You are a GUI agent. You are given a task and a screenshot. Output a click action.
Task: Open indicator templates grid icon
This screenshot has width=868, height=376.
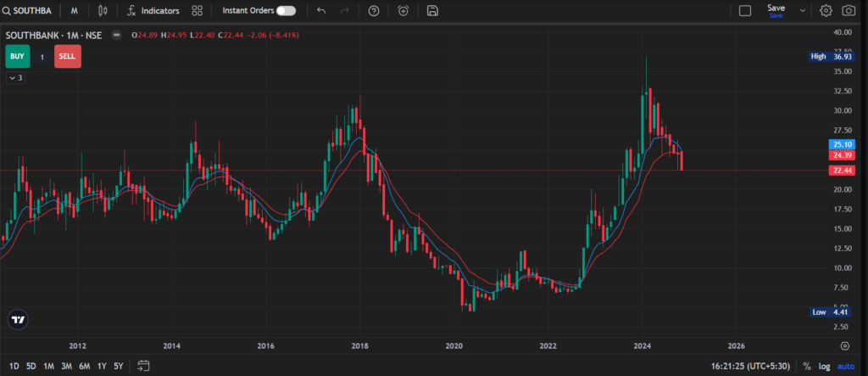(x=197, y=10)
